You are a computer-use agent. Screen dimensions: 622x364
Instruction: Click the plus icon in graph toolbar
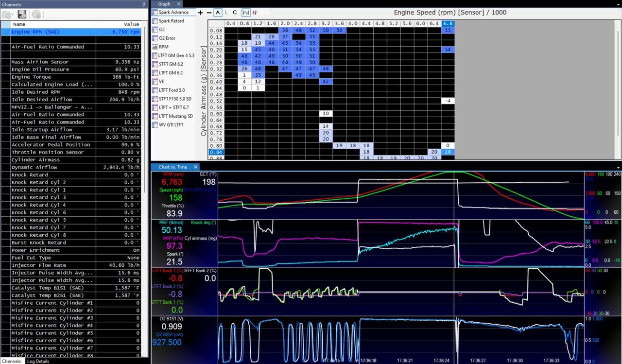pos(201,13)
